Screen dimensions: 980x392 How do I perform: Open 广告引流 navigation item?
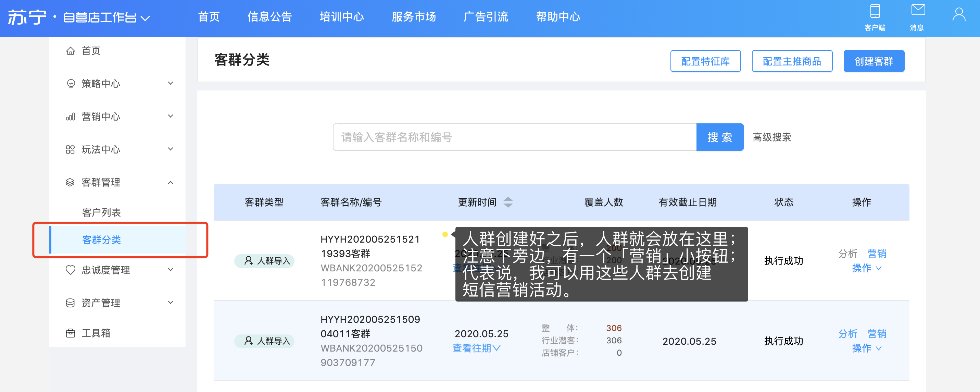tap(486, 17)
